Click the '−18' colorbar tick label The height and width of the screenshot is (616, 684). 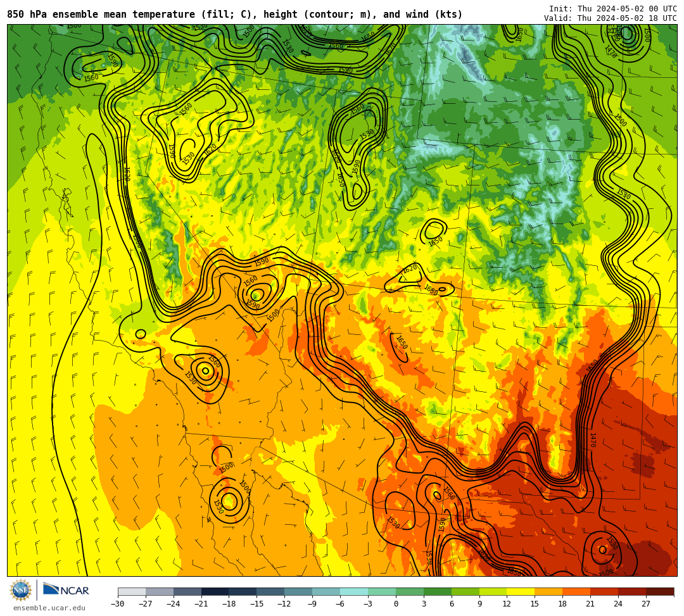coord(229,604)
